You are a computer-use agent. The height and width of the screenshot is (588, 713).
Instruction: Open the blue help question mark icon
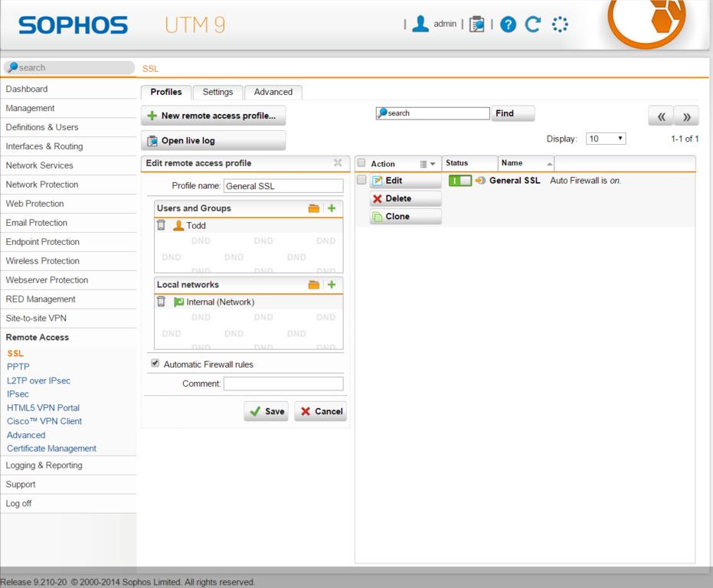[508, 24]
